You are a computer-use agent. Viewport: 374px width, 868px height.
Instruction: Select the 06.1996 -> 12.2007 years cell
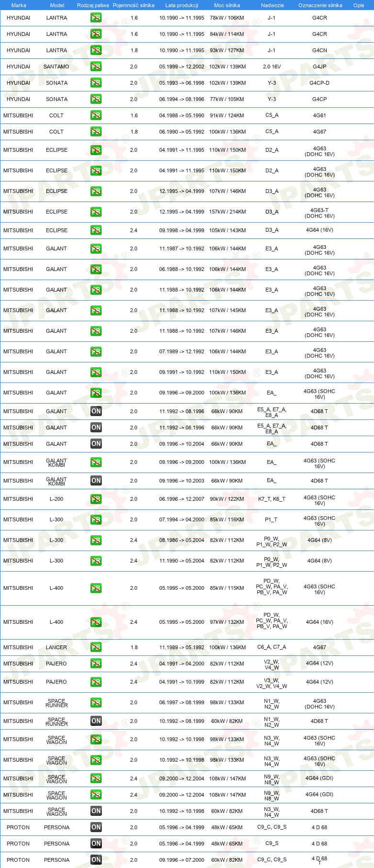(182, 499)
